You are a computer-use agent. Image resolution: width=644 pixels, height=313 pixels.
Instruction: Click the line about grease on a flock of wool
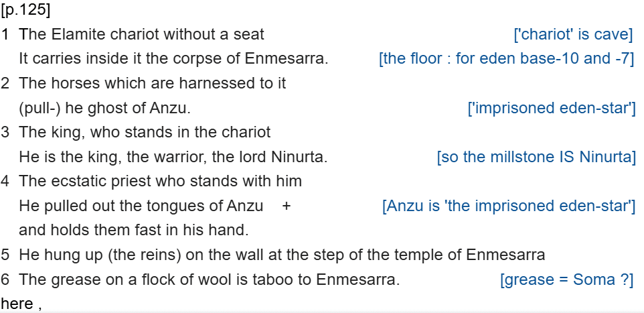(x=209, y=279)
